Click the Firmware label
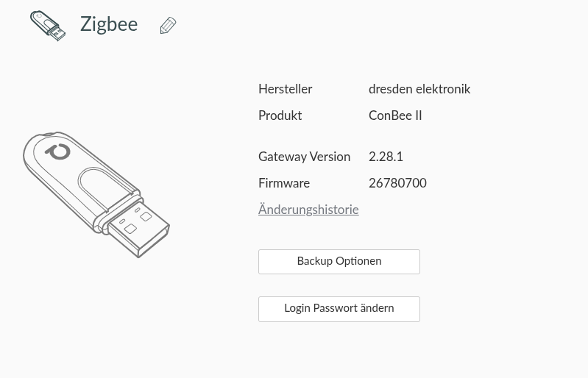Screen dimensions: 588x378 pos(284,183)
